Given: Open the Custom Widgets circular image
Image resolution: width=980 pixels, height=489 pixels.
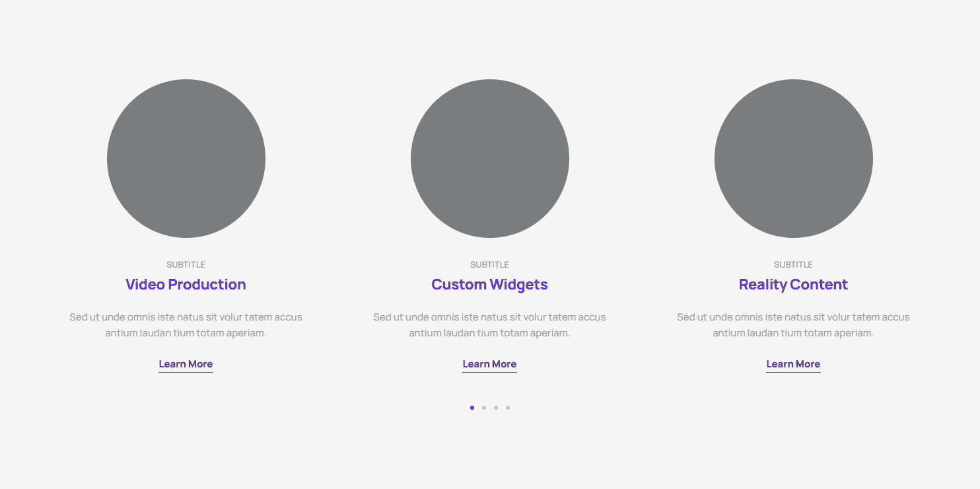Looking at the screenshot, I should click(x=490, y=159).
